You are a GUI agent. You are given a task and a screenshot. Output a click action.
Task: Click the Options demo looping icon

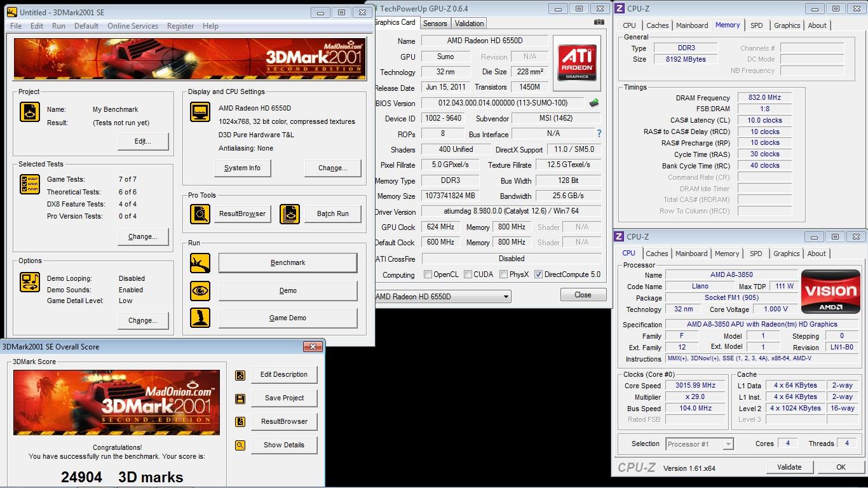(30, 282)
